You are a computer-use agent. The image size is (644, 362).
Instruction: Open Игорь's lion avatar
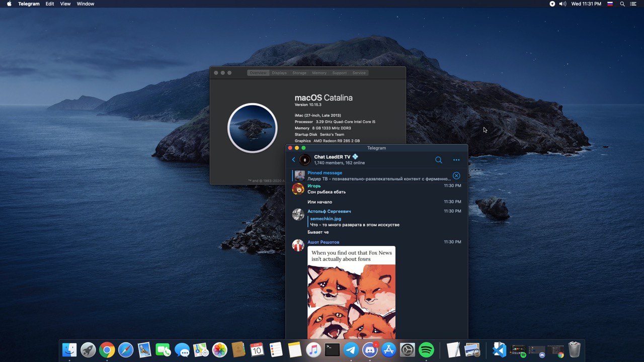298,189
